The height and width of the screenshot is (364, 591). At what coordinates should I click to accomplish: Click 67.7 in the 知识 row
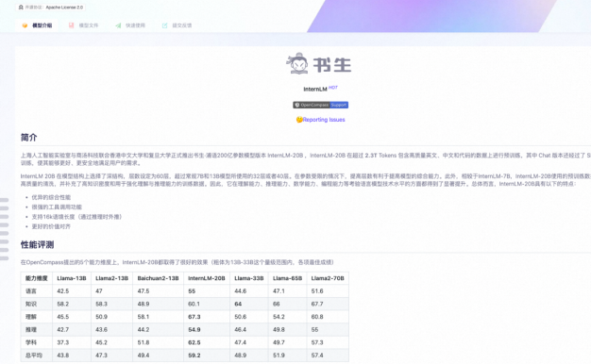click(x=317, y=304)
